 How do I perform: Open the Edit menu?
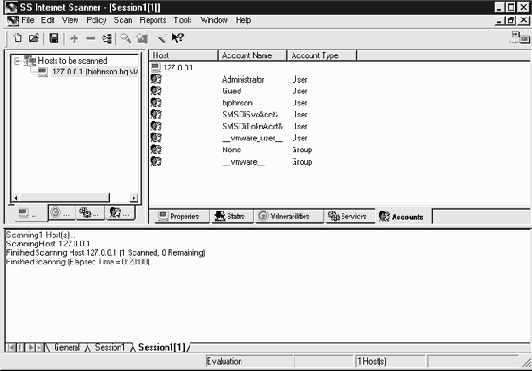pyautogui.click(x=48, y=20)
